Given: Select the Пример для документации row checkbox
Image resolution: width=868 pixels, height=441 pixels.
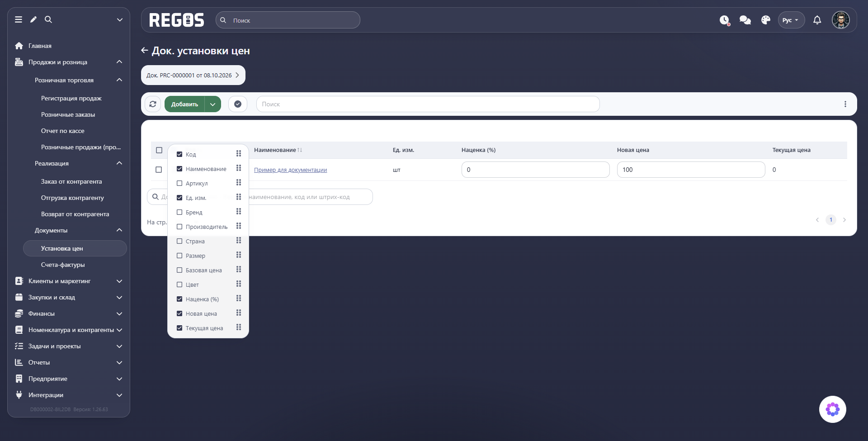Looking at the screenshot, I should (x=159, y=170).
